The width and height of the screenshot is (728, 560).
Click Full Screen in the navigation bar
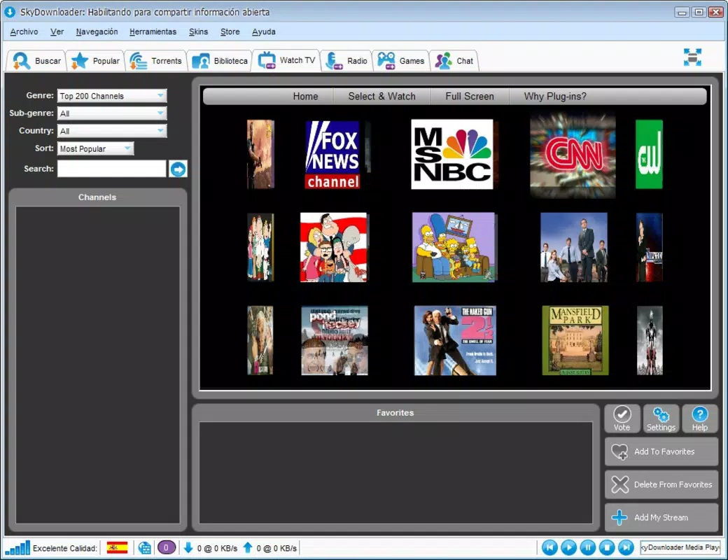[x=470, y=96]
